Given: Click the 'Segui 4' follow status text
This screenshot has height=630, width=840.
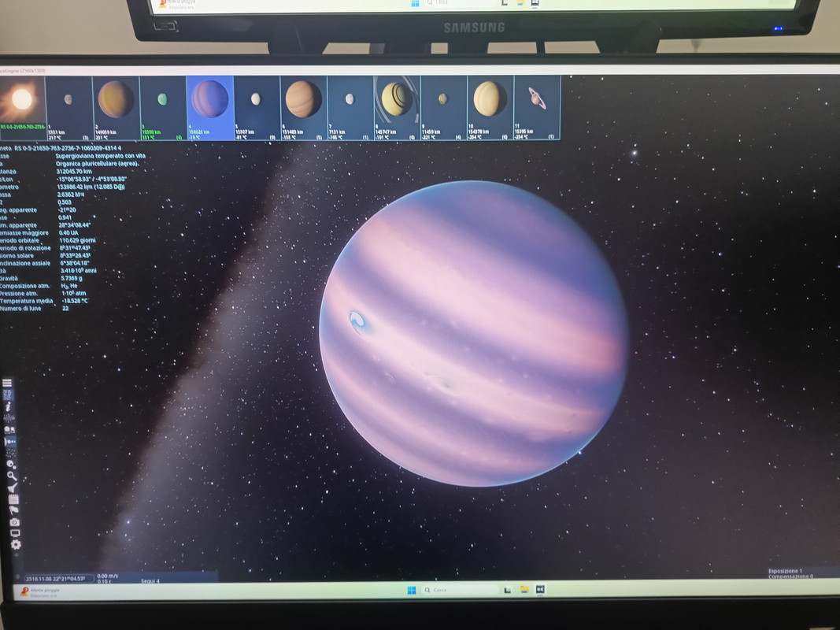Looking at the screenshot, I should (150, 580).
